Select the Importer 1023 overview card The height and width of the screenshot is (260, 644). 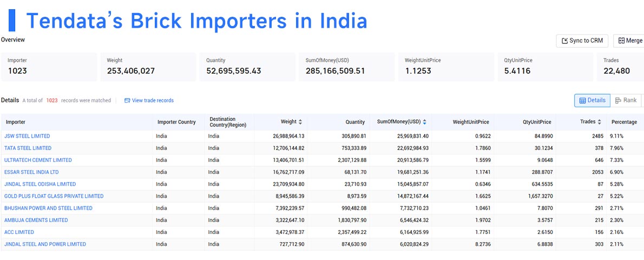pyautogui.click(x=49, y=67)
